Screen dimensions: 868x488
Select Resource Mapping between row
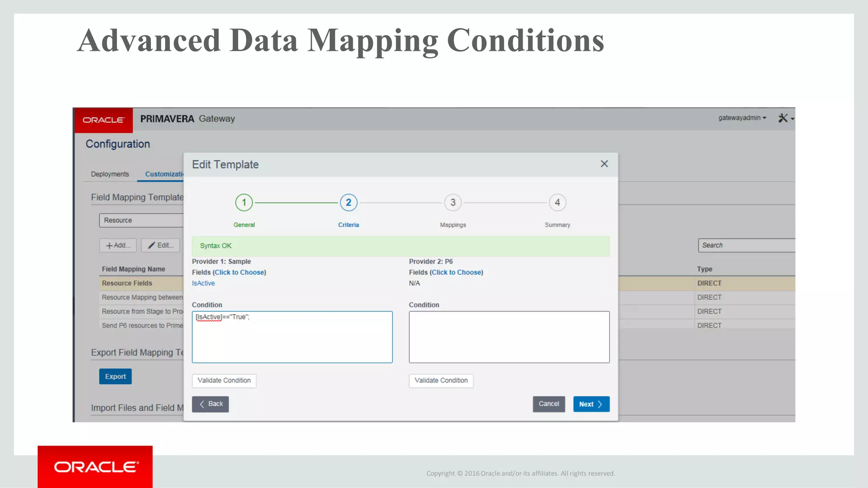click(x=142, y=297)
